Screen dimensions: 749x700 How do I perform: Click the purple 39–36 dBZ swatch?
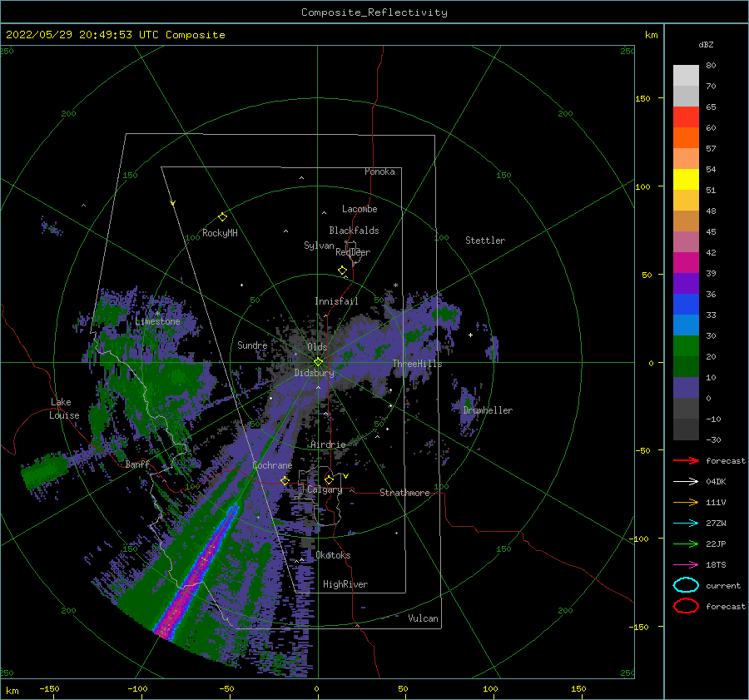pyautogui.click(x=686, y=283)
